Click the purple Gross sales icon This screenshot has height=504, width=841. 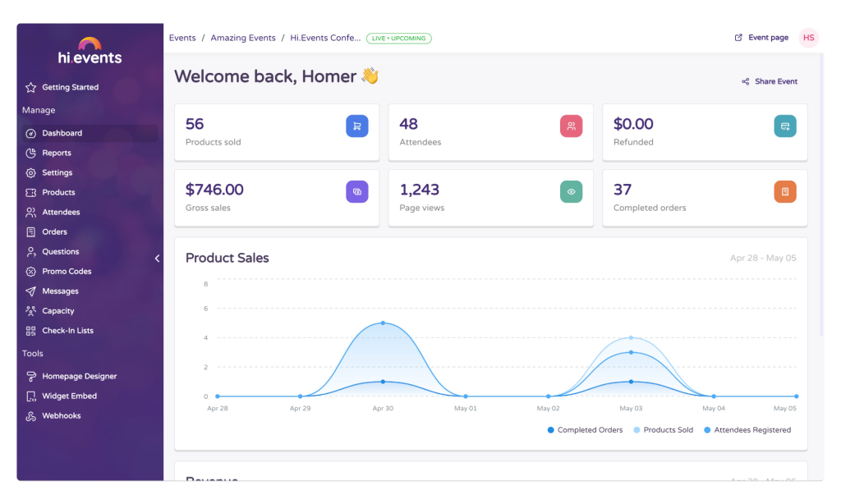[356, 191]
